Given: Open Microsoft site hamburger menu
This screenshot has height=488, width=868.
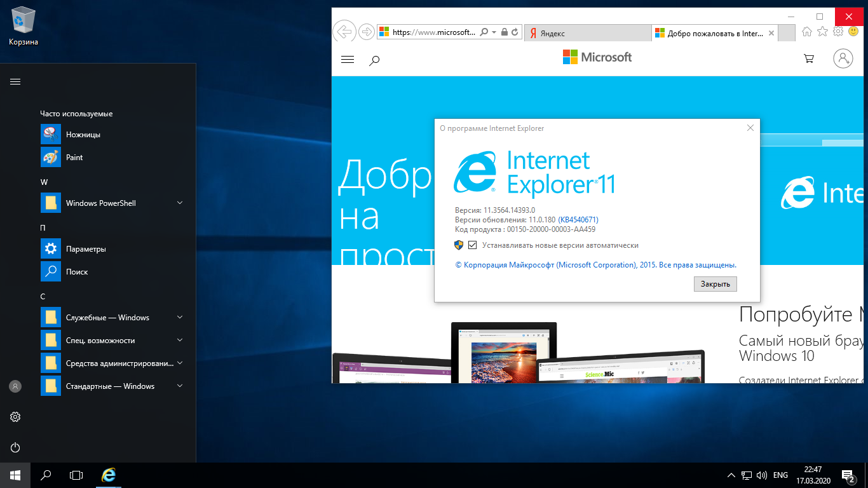Looking at the screenshot, I should click(348, 60).
